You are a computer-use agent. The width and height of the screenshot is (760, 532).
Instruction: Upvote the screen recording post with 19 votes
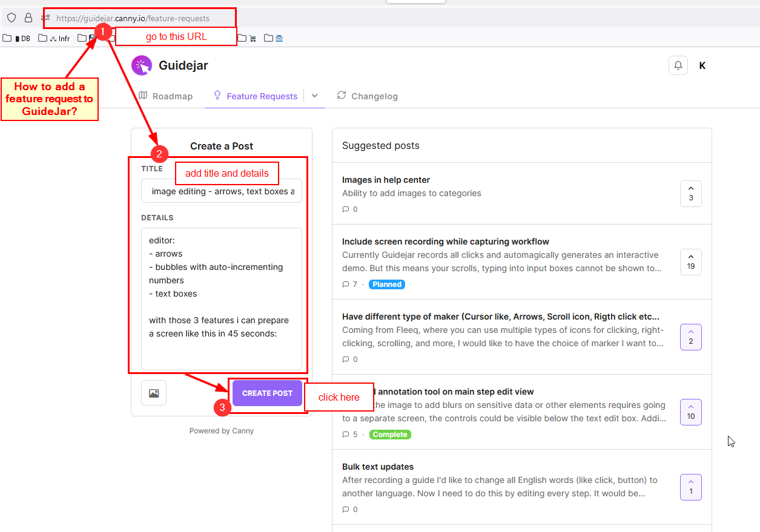[x=691, y=262]
